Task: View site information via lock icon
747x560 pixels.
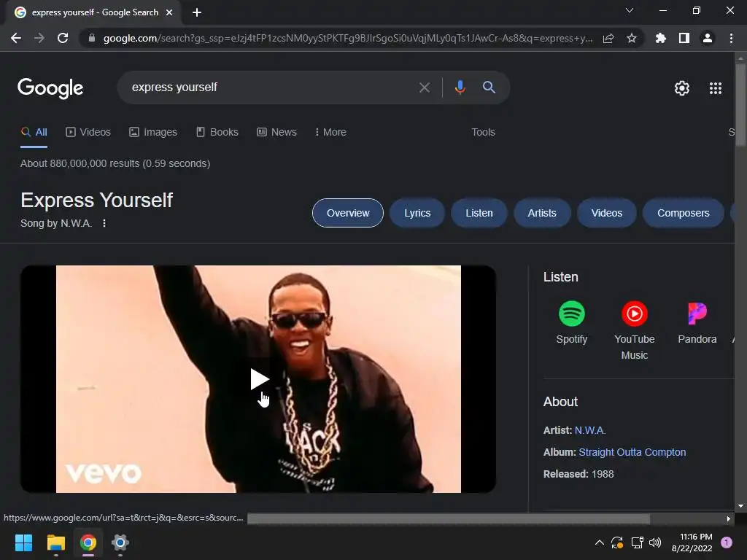Action: point(91,38)
